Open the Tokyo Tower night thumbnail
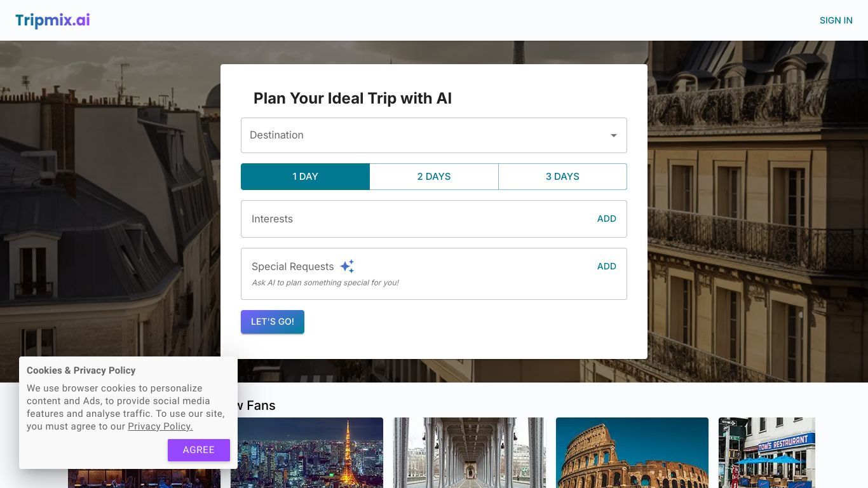Image resolution: width=868 pixels, height=488 pixels. (x=307, y=452)
